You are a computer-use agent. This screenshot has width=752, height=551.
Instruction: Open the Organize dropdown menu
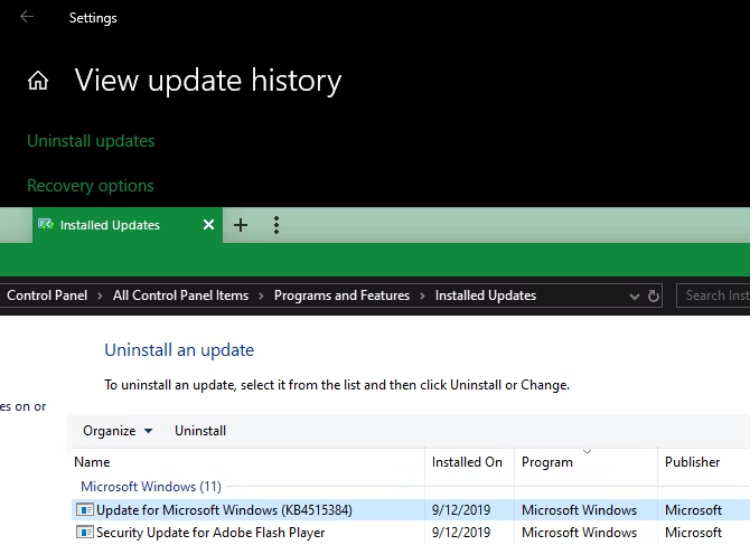click(118, 431)
